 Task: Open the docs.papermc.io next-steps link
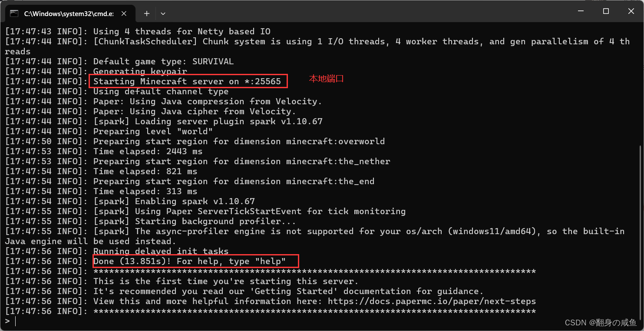432,301
